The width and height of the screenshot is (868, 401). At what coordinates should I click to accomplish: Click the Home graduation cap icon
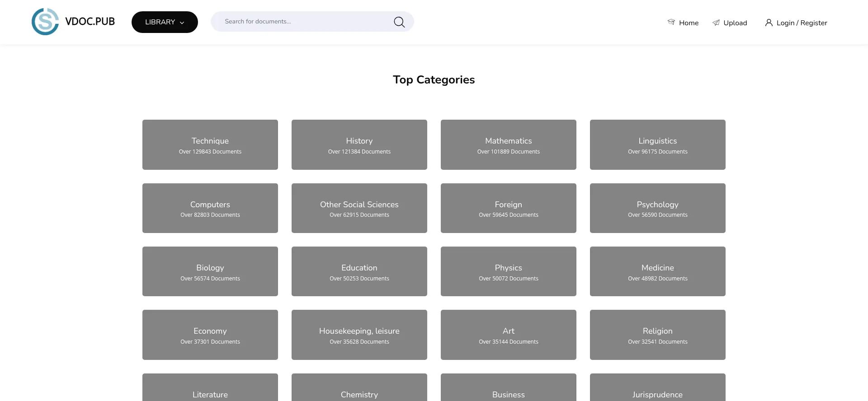tap(671, 22)
